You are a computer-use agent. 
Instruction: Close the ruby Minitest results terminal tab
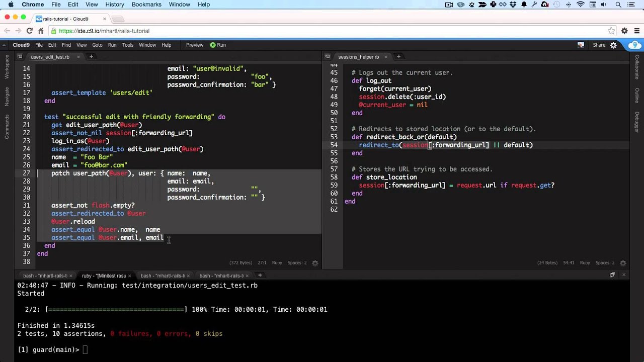pyautogui.click(x=129, y=276)
